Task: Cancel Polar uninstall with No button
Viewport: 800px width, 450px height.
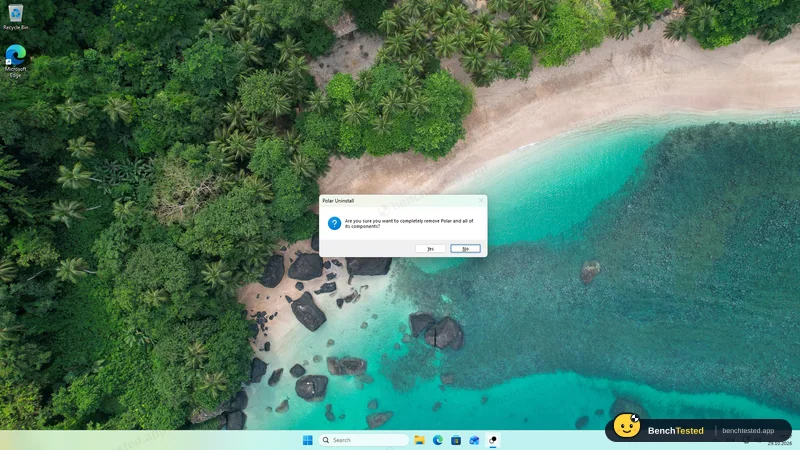Action: (x=465, y=248)
